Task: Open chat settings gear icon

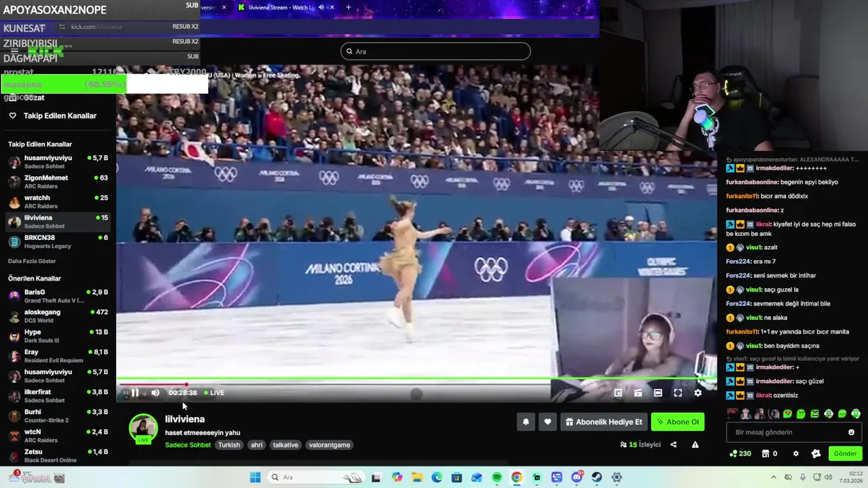Action: pyautogui.click(x=796, y=453)
